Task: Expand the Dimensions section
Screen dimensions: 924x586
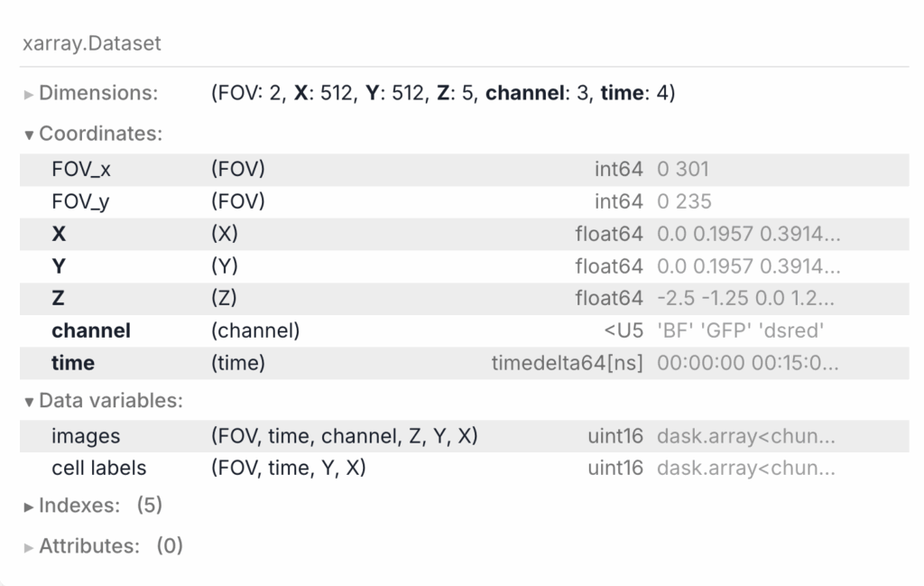Action: 97,93
